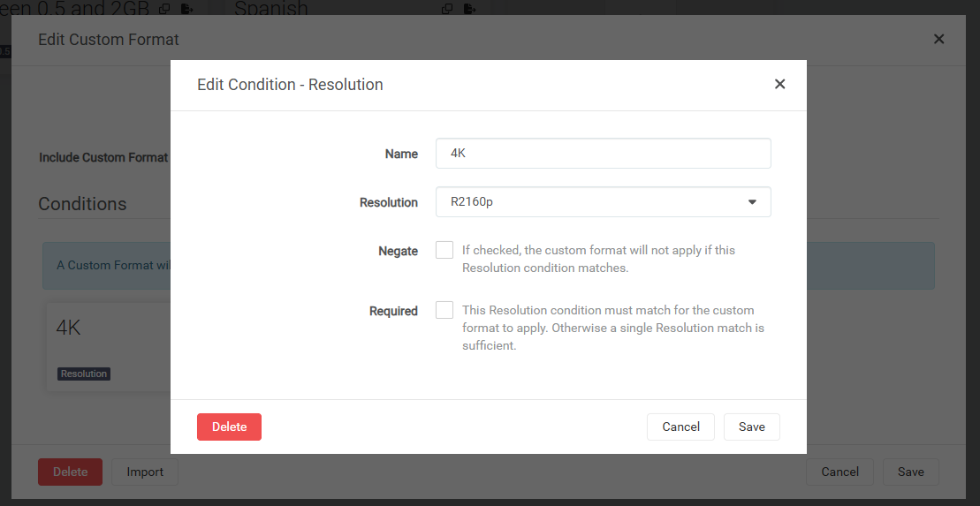Delete the custom format from background dialog
Screen dimensions: 980x506
70,472
